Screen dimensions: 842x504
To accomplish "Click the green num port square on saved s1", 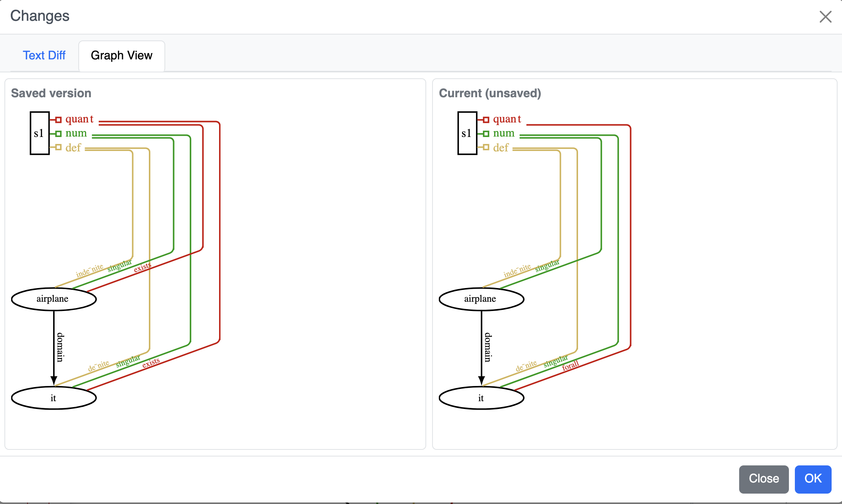I will (x=58, y=134).
